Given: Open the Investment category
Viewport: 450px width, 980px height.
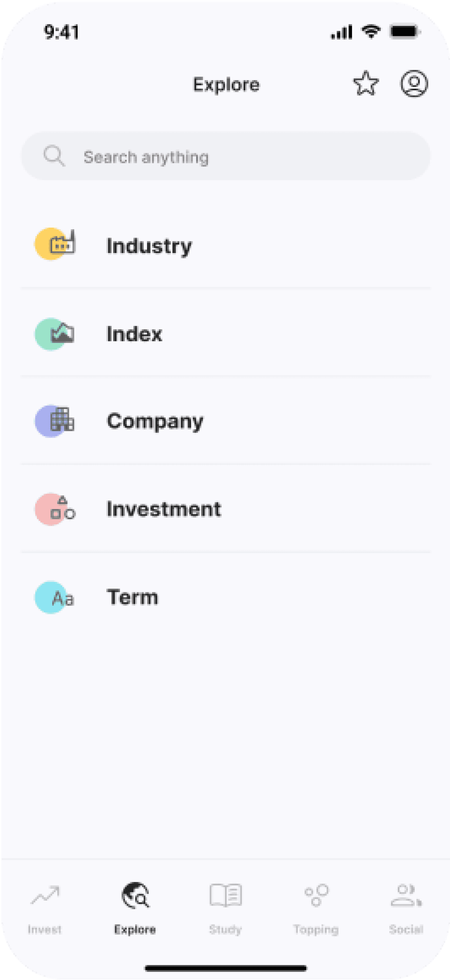Looking at the screenshot, I should pos(226,509).
